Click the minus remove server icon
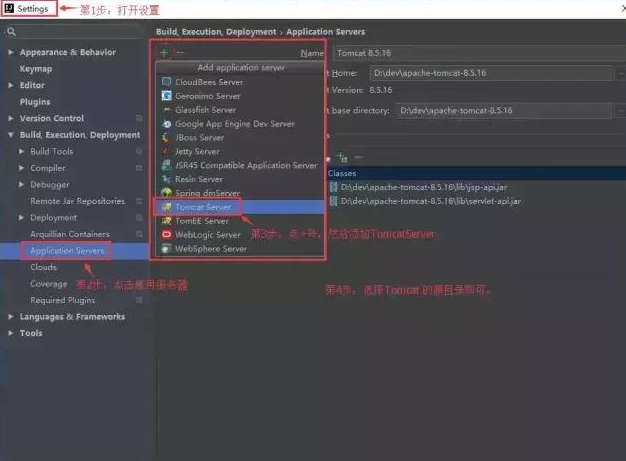This screenshot has height=461, width=626. point(181,52)
